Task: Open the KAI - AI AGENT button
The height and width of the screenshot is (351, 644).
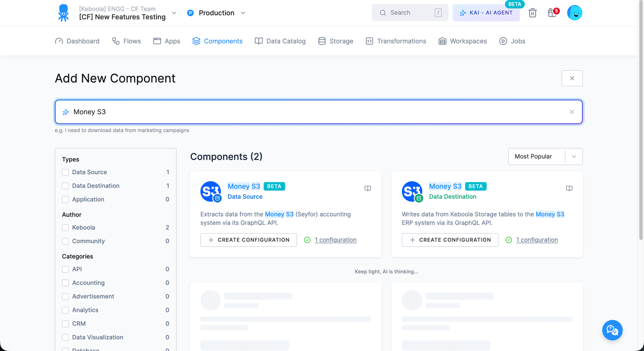Action: (x=486, y=13)
